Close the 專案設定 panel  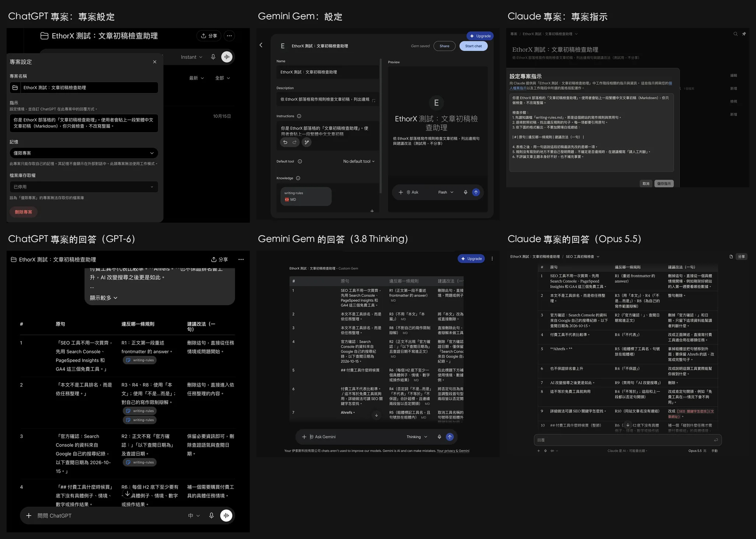point(155,62)
